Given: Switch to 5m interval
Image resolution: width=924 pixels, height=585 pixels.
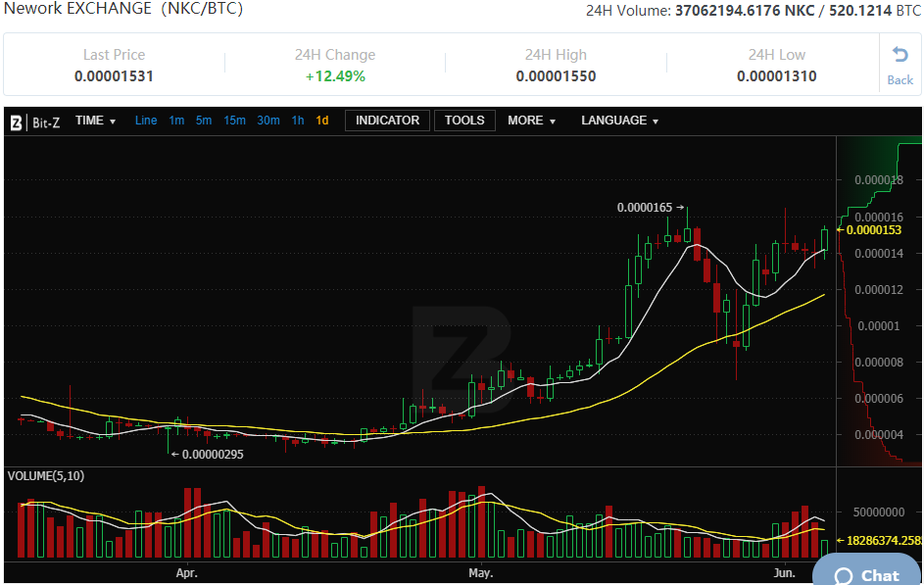Looking at the screenshot, I should [x=204, y=121].
